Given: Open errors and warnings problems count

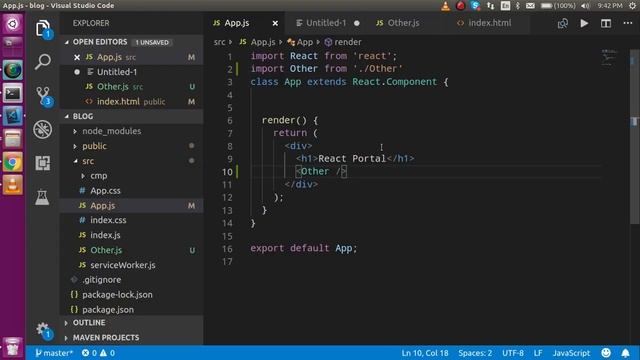Looking at the screenshot, I should coord(98,353).
